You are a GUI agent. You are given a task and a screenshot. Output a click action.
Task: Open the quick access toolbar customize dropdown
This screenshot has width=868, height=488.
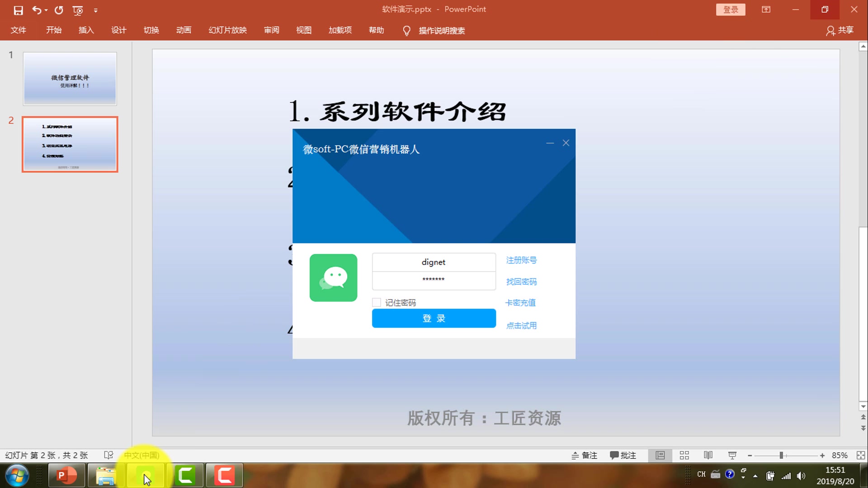tap(96, 10)
